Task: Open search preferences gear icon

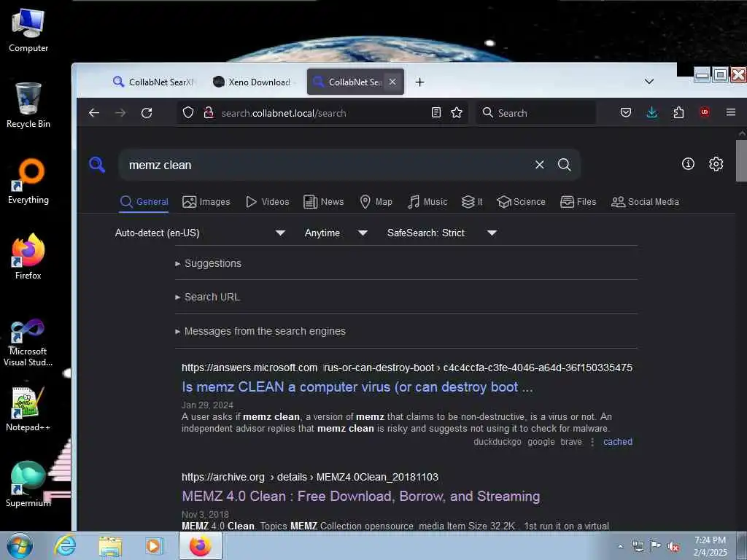Action: pos(716,164)
